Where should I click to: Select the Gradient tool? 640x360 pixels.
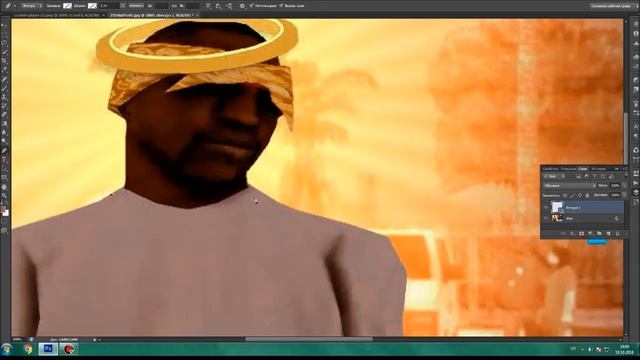(4, 123)
